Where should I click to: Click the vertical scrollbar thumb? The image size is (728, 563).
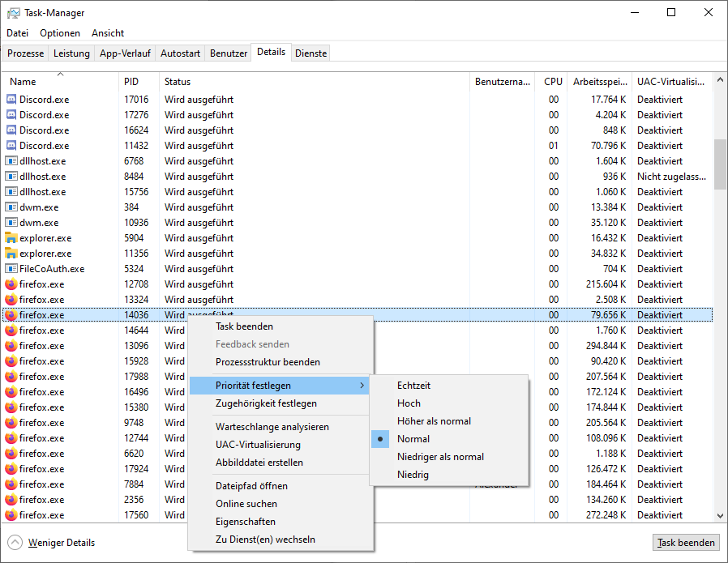[x=720, y=164]
